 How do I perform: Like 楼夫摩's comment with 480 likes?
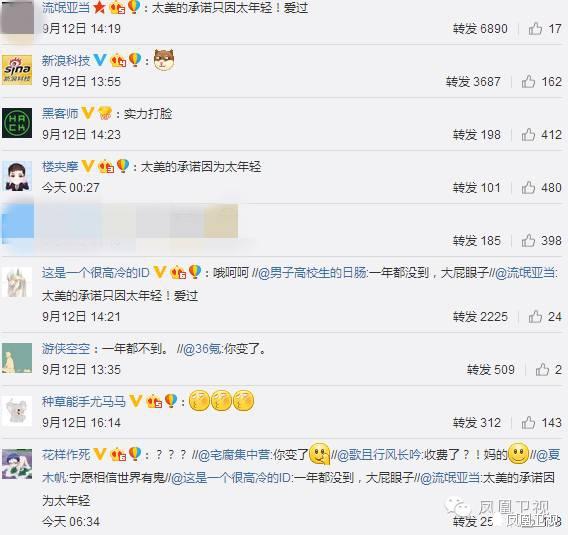(x=529, y=187)
